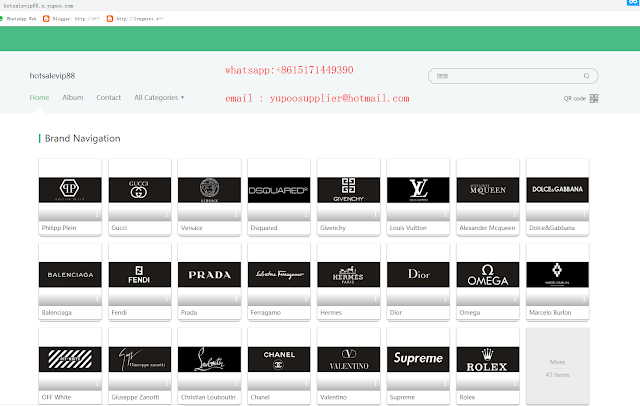640x406 pixels.
Task: Open the Giuseppe Zanotti signature logo
Action: [x=140, y=359]
